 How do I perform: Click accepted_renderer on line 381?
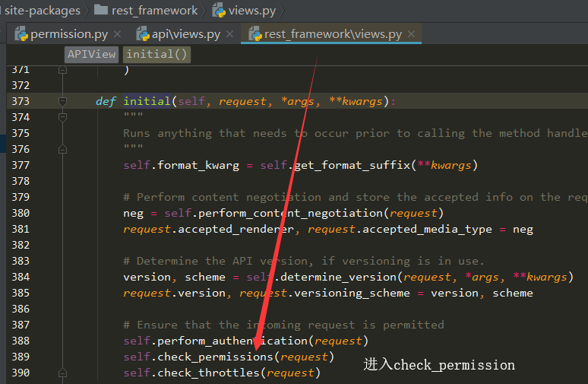[236, 230]
